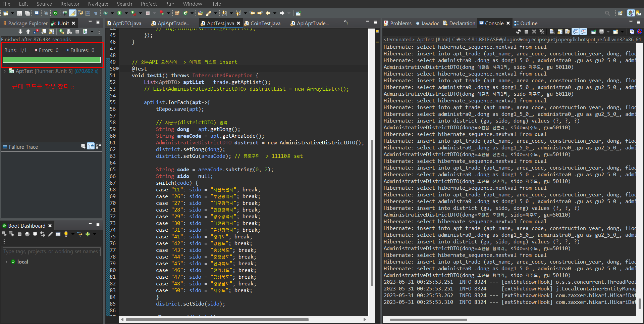Click the JUnit Rerun Test icon
The width and height of the screenshot is (644, 324).
pyautogui.click(x=61, y=32)
